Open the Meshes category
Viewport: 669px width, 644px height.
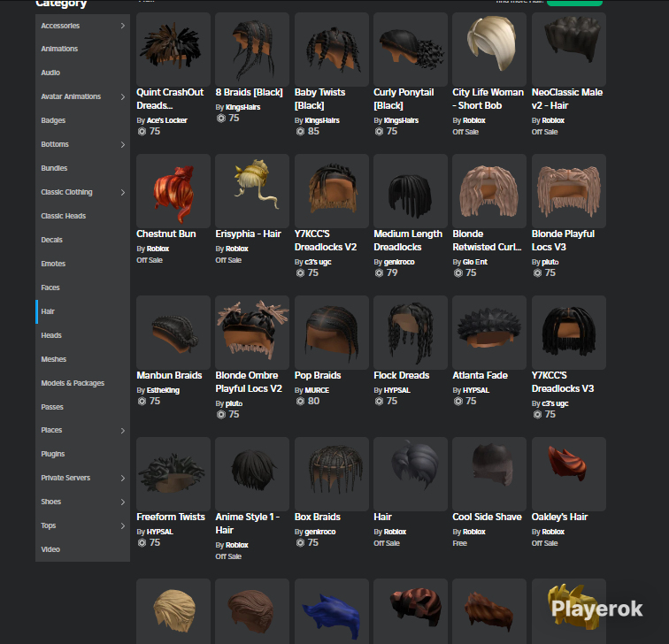[x=54, y=359]
